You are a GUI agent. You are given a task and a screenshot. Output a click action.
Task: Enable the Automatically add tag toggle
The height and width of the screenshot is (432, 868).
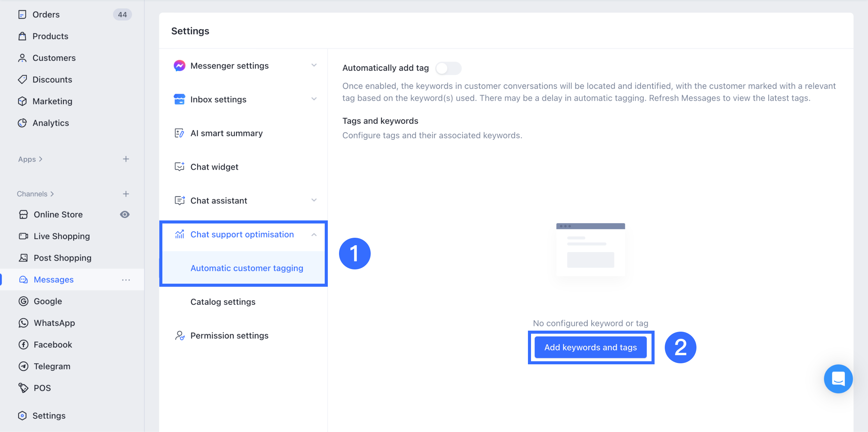[x=448, y=68]
